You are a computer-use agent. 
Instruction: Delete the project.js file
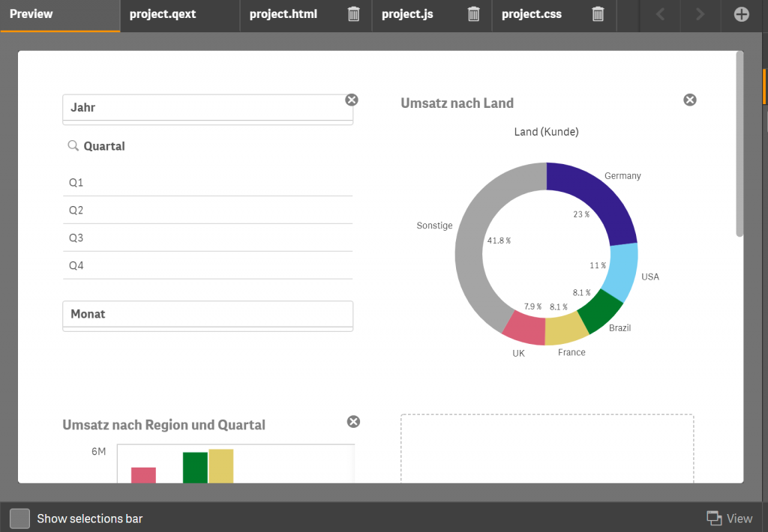pos(473,15)
